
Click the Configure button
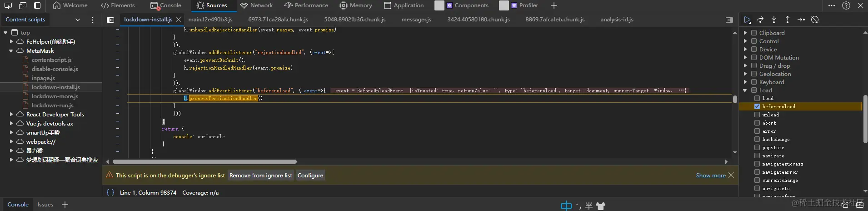coord(310,175)
